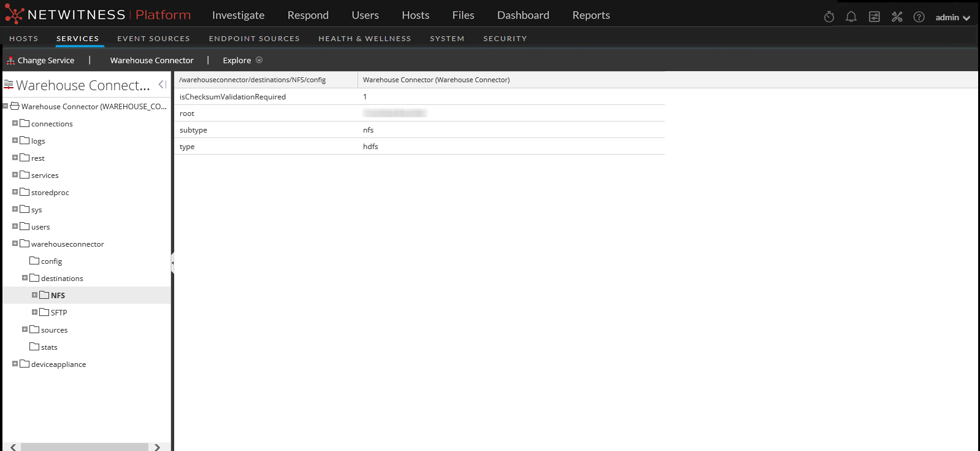This screenshot has width=980, height=451.
Task: Switch to the HEALTH & WELLNESS tab
Action: tap(364, 38)
